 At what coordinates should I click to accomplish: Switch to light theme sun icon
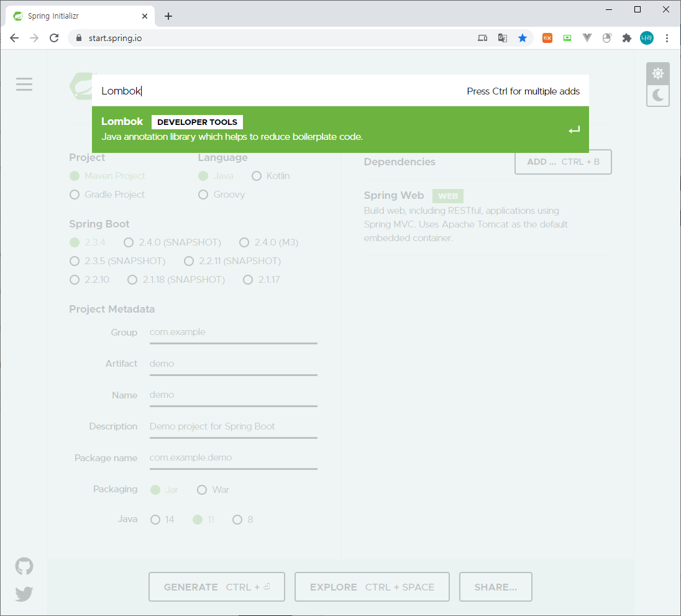[x=657, y=73]
